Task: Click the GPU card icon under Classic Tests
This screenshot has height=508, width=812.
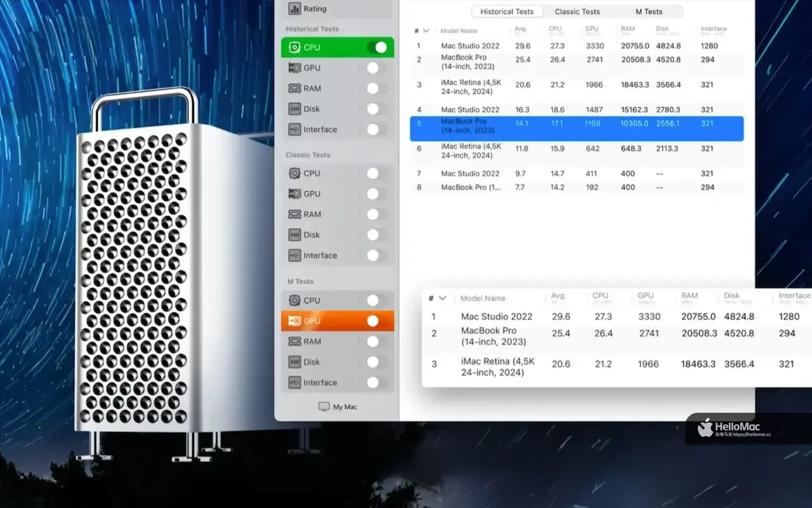Action: [x=294, y=194]
